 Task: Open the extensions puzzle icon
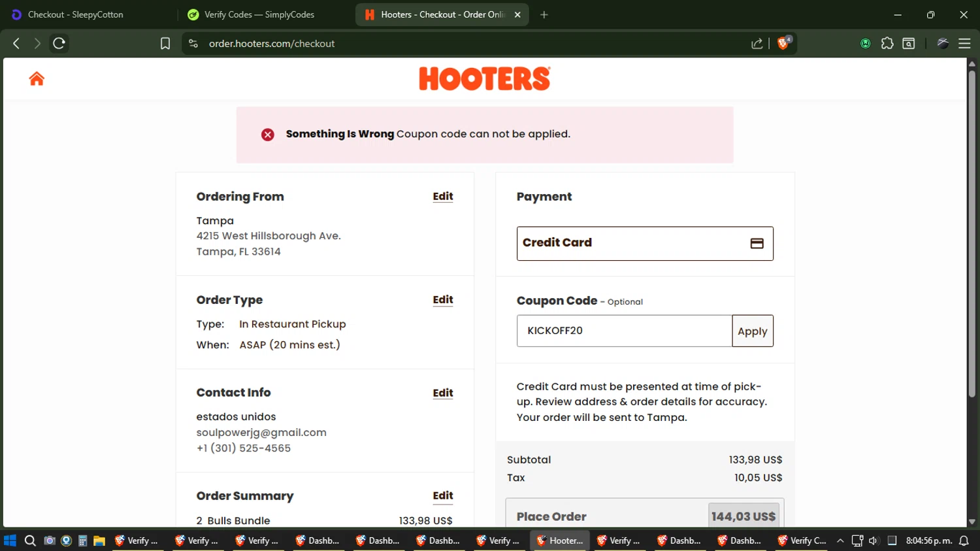point(887,43)
